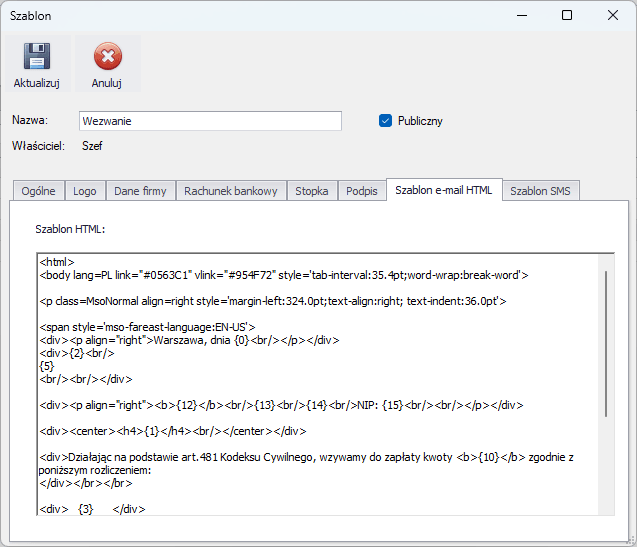Click the p class=MsoNormal line

point(273,301)
